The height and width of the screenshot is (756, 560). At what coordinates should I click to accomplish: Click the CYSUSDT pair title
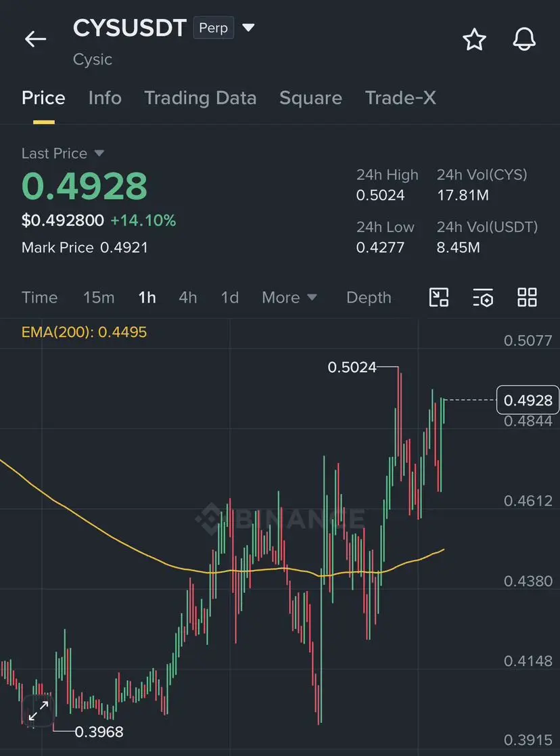tap(130, 28)
